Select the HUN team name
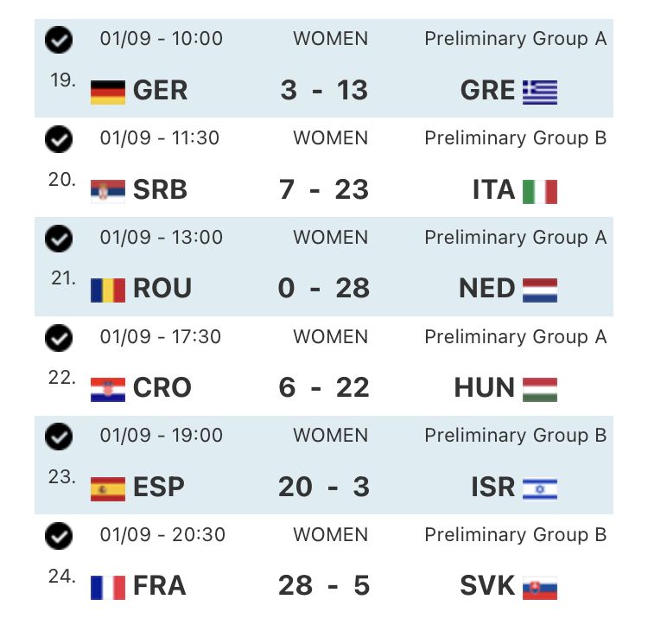648x644 pixels. 484,388
